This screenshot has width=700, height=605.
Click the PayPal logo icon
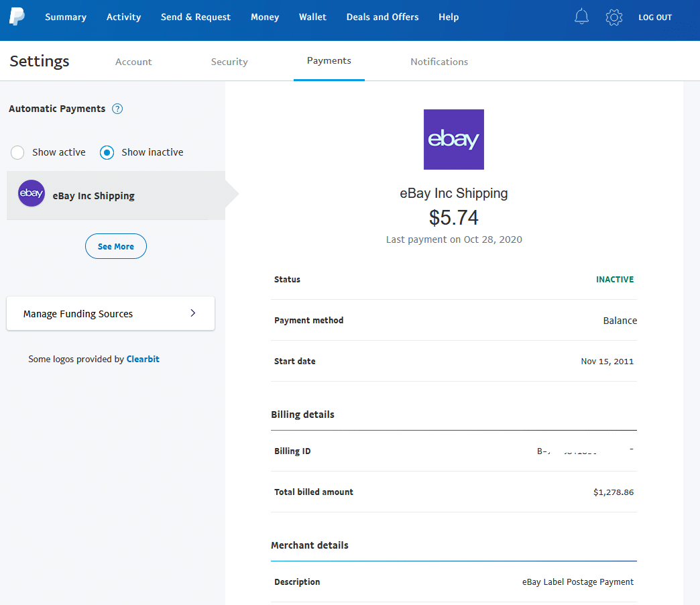tap(17, 17)
